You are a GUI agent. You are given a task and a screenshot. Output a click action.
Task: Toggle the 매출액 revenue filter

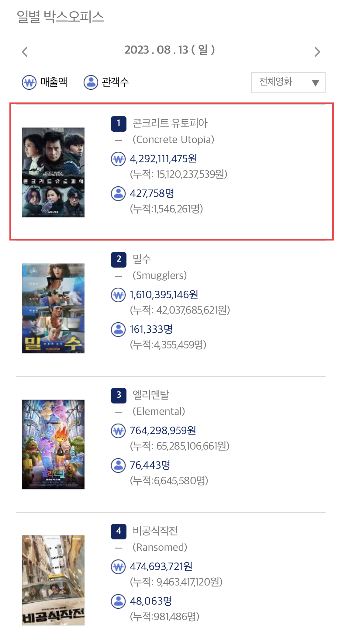pos(45,82)
